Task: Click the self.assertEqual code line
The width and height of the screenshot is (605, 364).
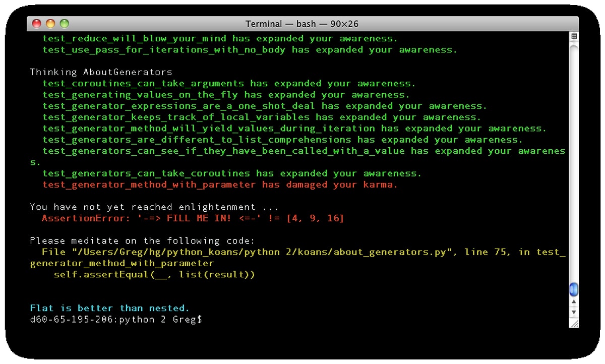Action: point(154,275)
